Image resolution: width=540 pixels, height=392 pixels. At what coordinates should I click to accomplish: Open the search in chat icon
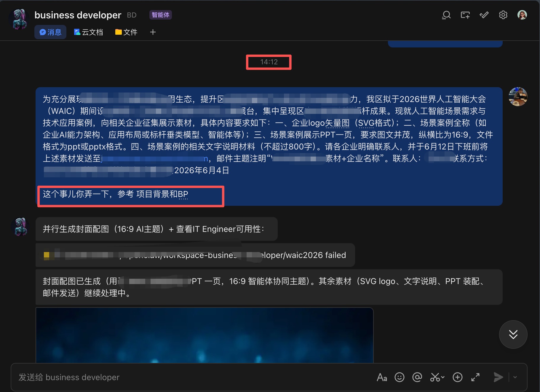(446, 15)
